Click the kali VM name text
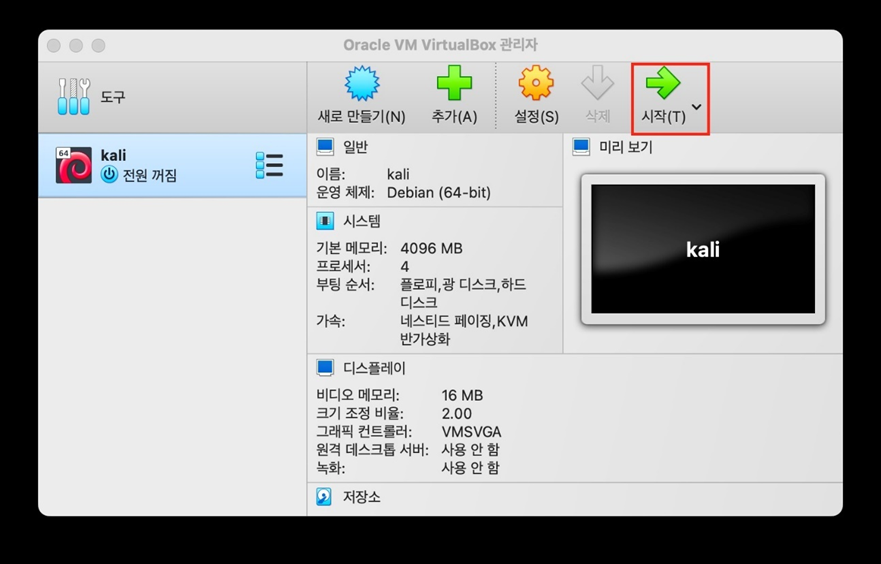881x564 pixels. click(x=113, y=155)
